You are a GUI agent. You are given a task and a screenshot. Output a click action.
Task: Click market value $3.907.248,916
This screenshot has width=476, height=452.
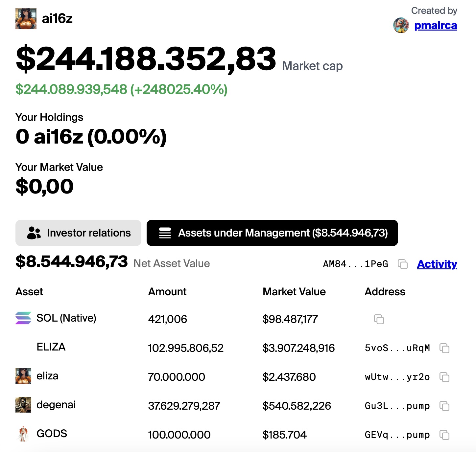[298, 348]
